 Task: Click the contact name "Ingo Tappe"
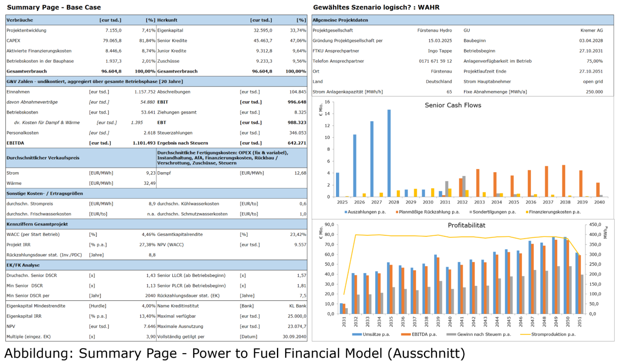tap(441, 51)
